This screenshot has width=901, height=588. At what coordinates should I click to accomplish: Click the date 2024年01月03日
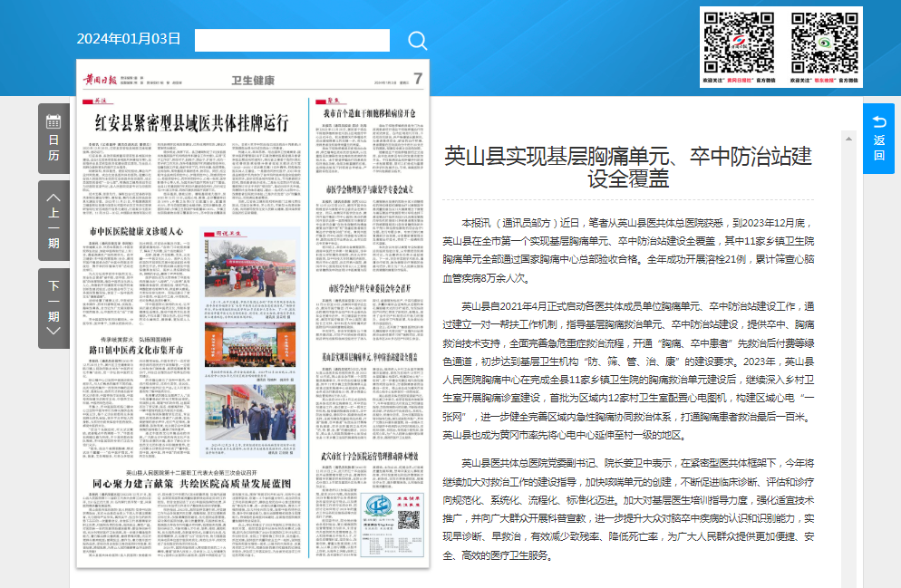[x=129, y=39]
